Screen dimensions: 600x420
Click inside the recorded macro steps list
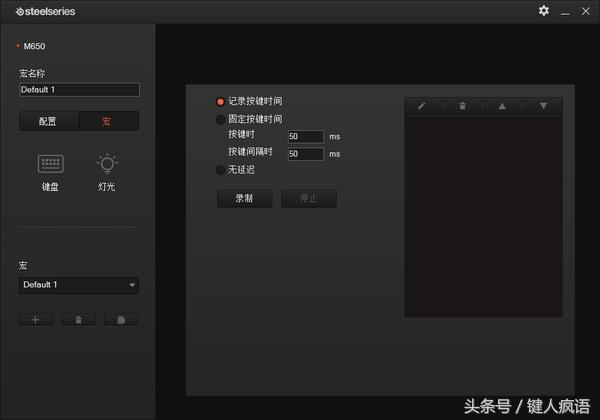[x=483, y=216]
